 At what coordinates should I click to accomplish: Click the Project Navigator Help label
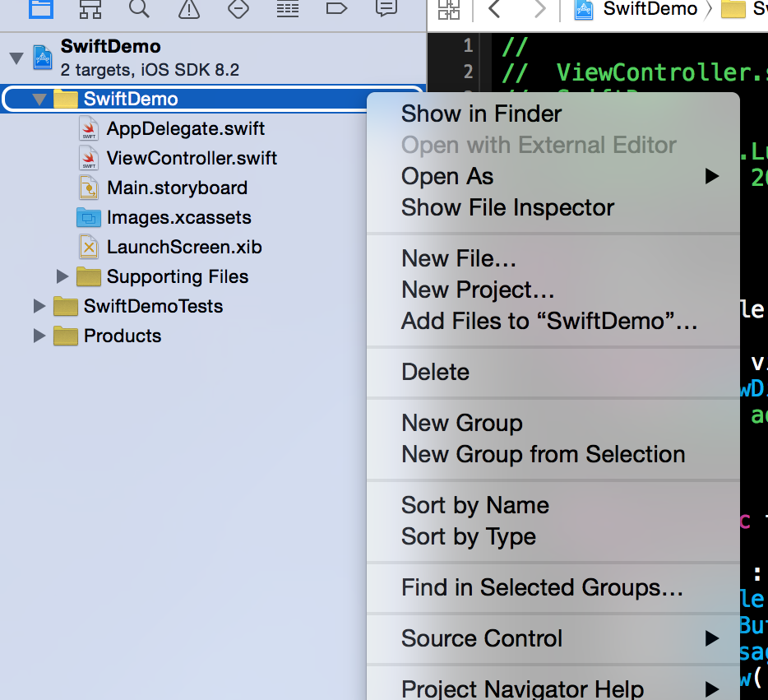523,689
